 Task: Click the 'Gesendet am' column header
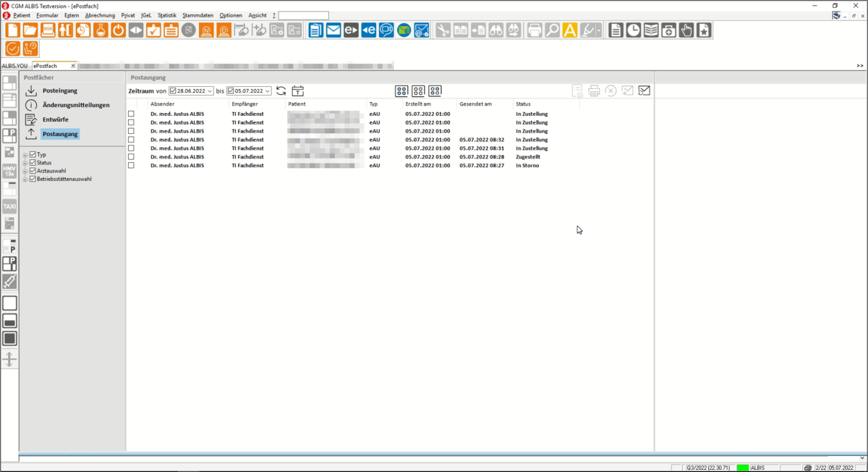(475, 104)
